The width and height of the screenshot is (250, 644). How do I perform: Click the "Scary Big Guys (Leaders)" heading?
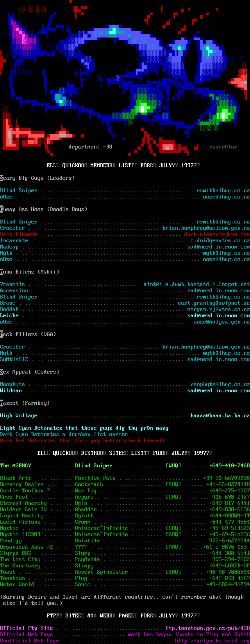coord(37,178)
